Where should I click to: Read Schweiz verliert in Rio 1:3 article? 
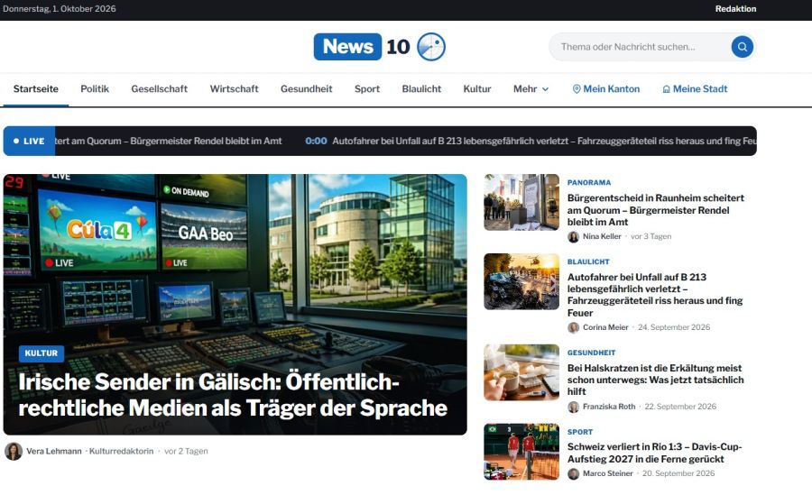click(x=655, y=453)
